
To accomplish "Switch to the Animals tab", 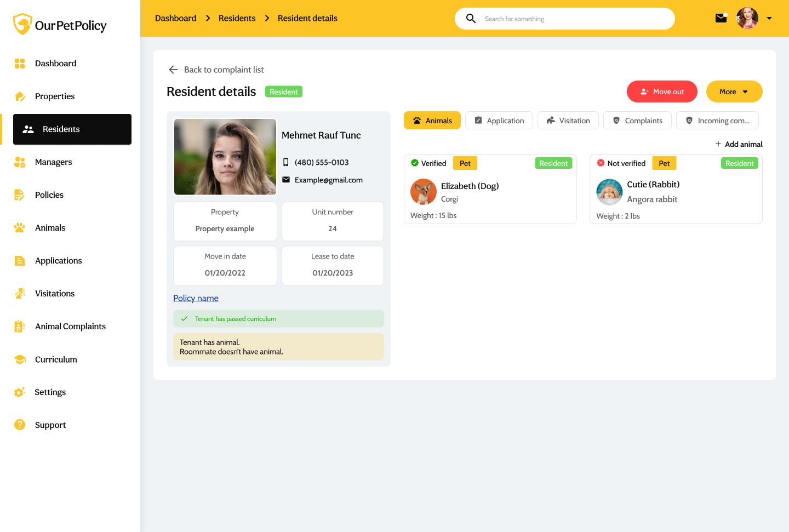I will 432,121.
